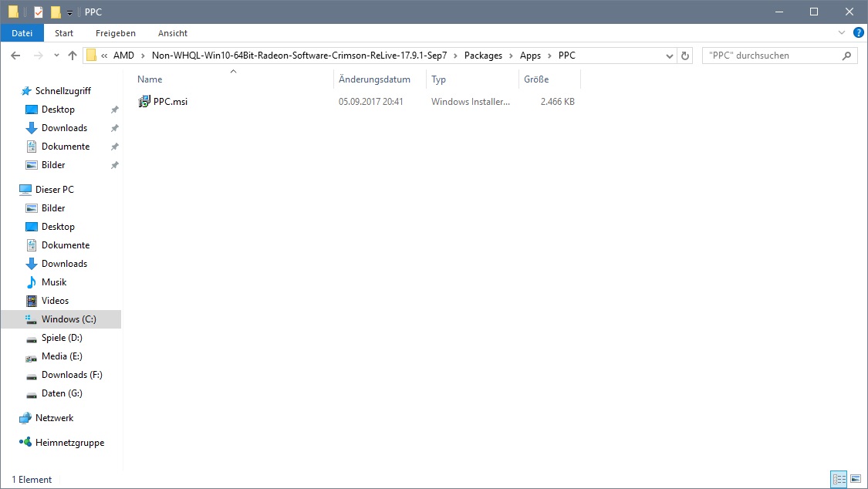Open the Datei ribbon tab
This screenshot has width=868, height=489.
point(22,33)
